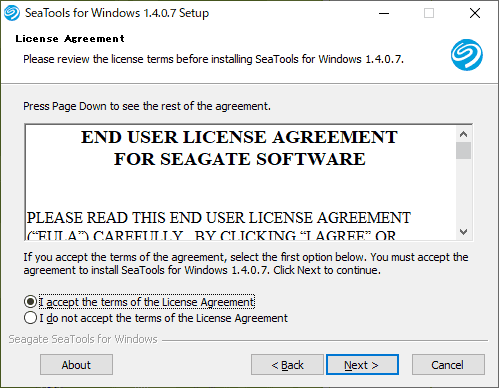
Task: Click the window title bar text
Action: 117,13
